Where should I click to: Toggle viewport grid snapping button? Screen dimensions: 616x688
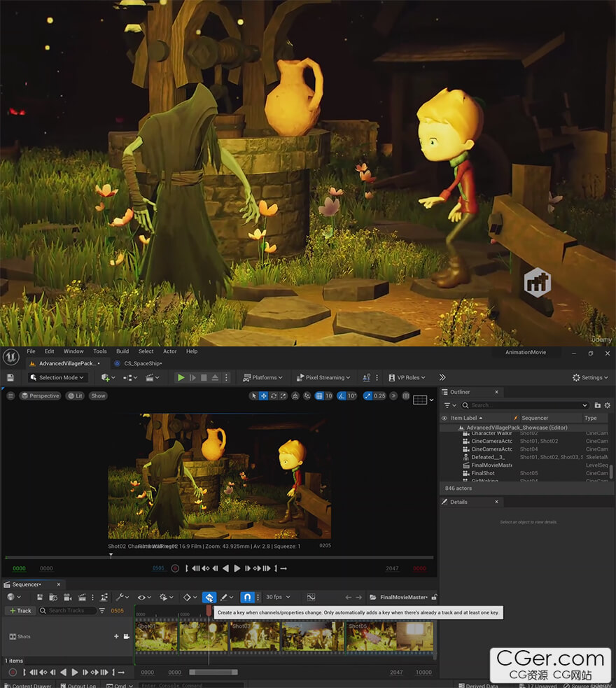tap(319, 395)
